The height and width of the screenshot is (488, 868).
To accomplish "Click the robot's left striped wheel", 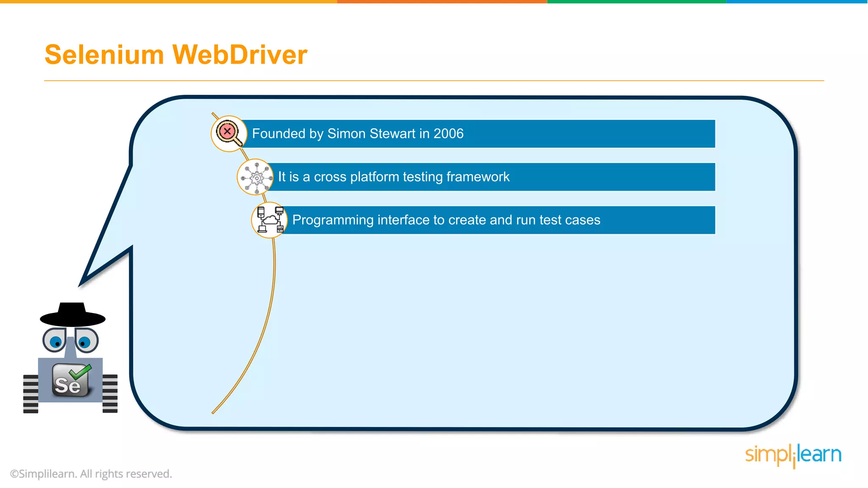I will pyautogui.click(x=31, y=394).
